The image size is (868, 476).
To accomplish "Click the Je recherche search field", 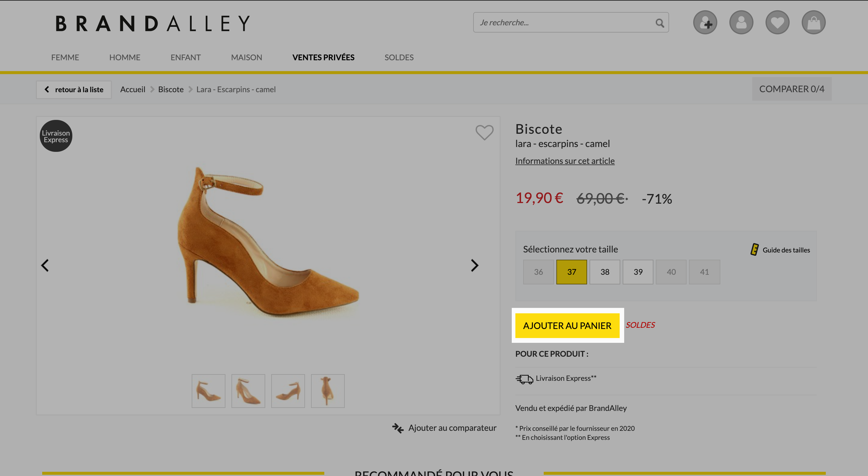I will pos(566,23).
